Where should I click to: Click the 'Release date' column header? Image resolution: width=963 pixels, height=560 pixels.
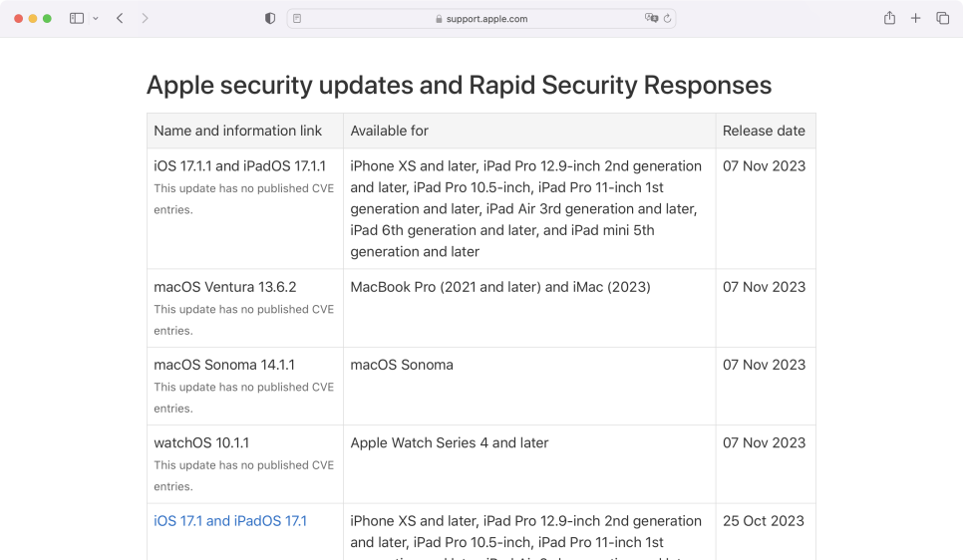pyautogui.click(x=764, y=131)
